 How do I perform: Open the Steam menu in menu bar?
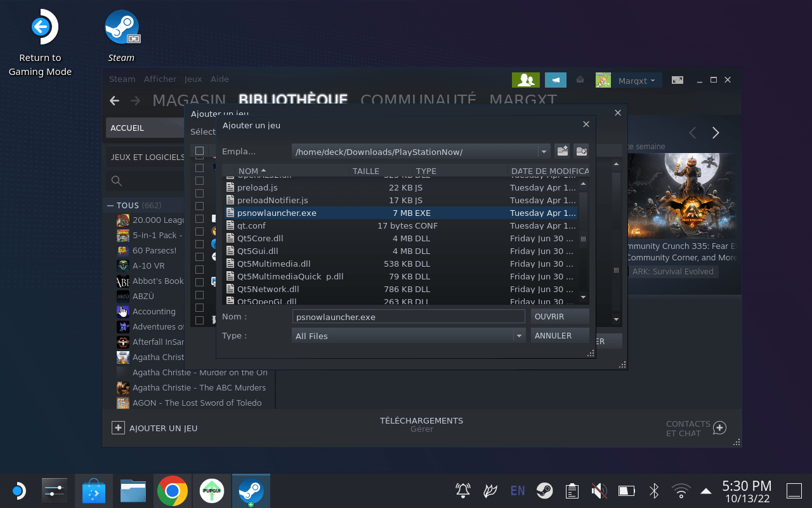tap(122, 79)
